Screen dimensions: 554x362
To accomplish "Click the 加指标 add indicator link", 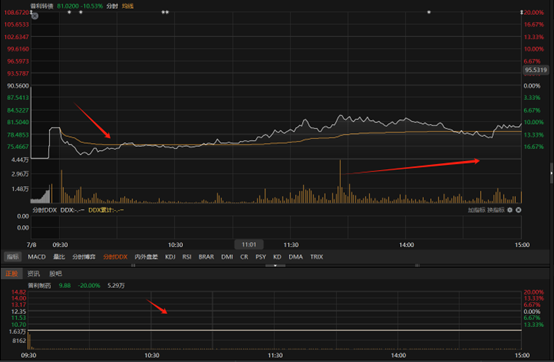I will [x=476, y=210].
